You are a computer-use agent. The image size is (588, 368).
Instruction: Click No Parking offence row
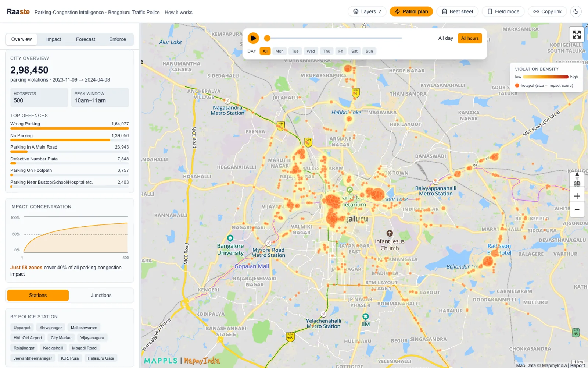pyautogui.click(x=69, y=137)
